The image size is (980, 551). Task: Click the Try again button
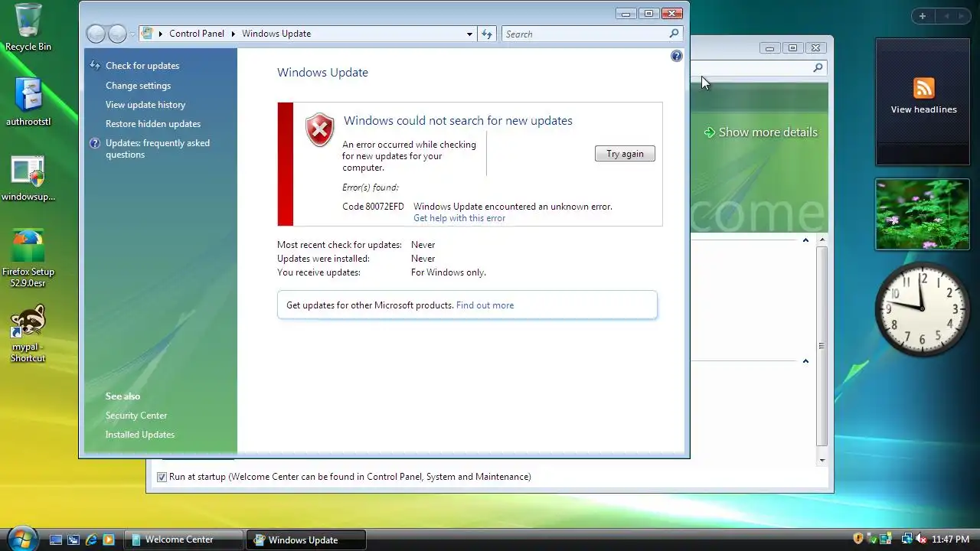(x=625, y=154)
